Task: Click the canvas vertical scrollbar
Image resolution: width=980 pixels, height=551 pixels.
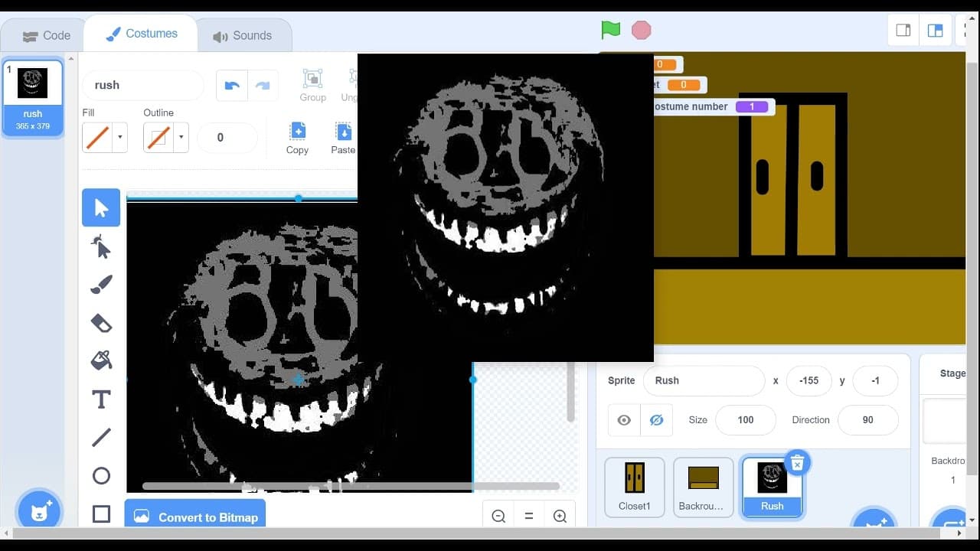Action: coord(571,391)
